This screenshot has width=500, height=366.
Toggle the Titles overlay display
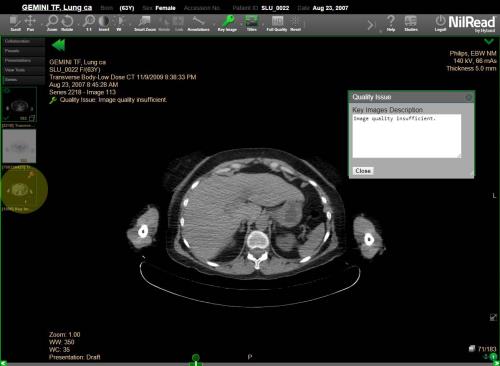pyautogui.click(x=252, y=23)
